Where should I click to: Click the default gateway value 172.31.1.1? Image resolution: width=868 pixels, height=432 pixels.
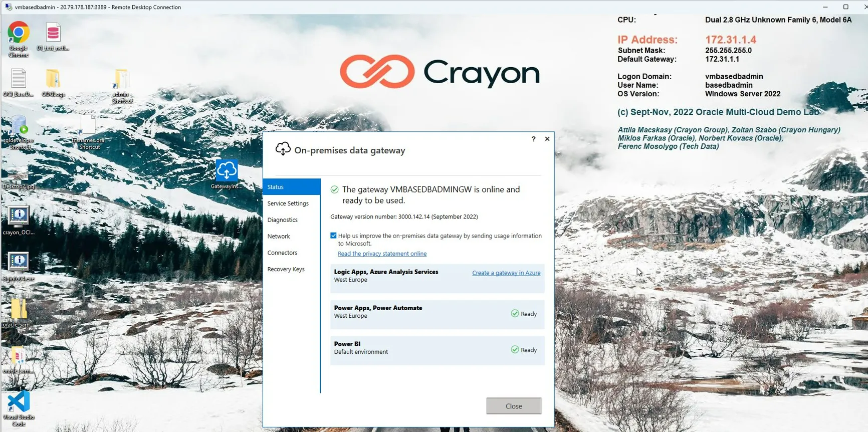pyautogui.click(x=722, y=59)
